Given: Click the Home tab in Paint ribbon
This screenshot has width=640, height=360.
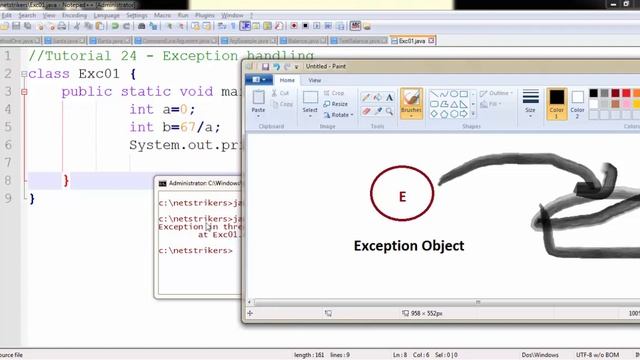Looking at the screenshot, I should 287,80.
